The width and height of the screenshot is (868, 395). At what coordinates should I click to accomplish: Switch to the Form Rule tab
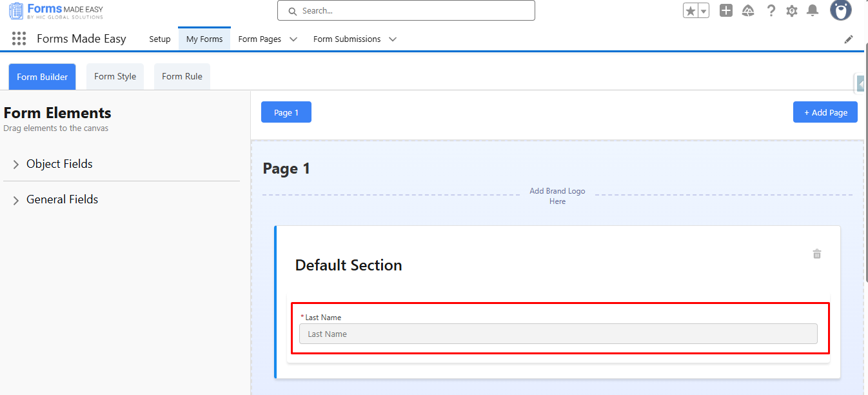(182, 76)
